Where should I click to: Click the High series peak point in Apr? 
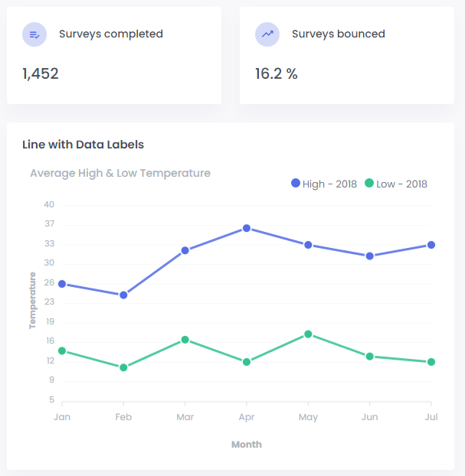pyautogui.click(x=247, y=228)
